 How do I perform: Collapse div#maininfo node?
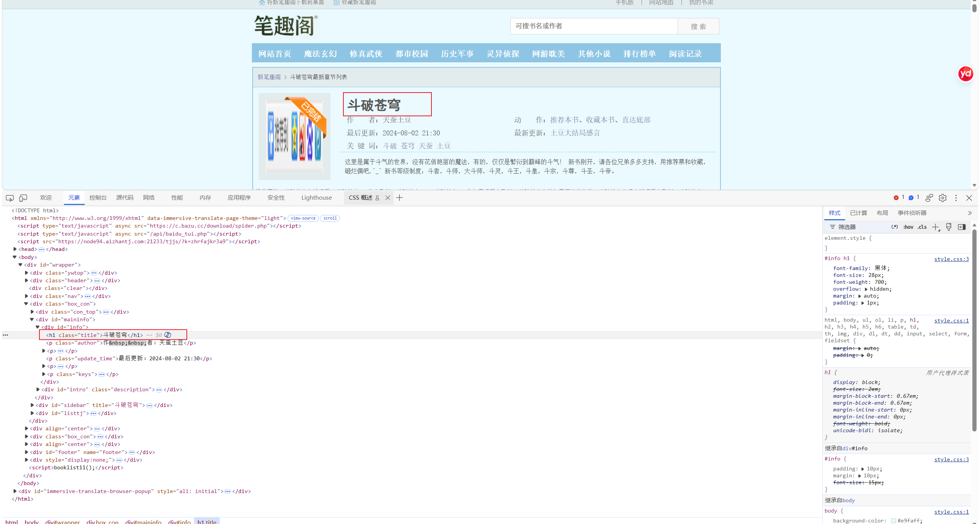point(32,319)
